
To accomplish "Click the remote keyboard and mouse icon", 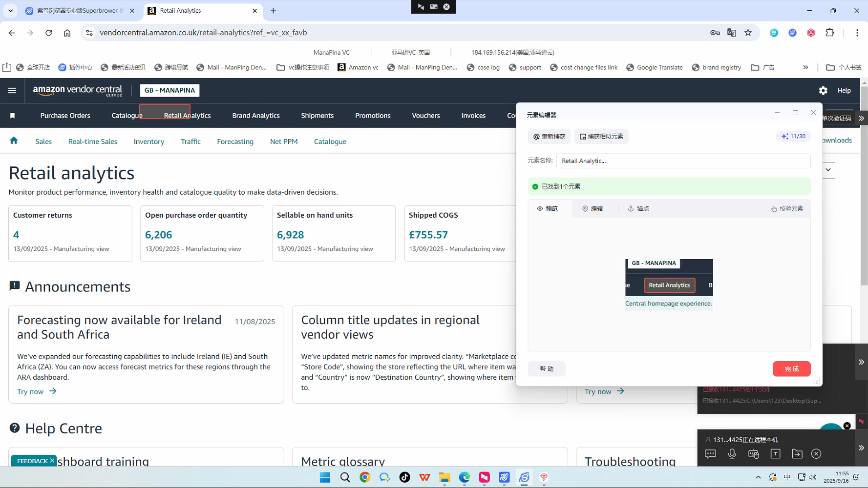I will coord(754,454).
